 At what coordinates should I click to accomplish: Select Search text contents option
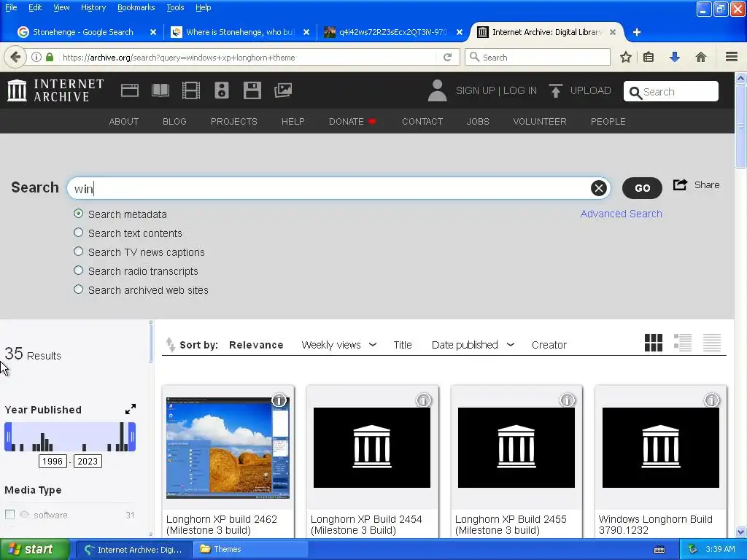click(x=79, y=233)
